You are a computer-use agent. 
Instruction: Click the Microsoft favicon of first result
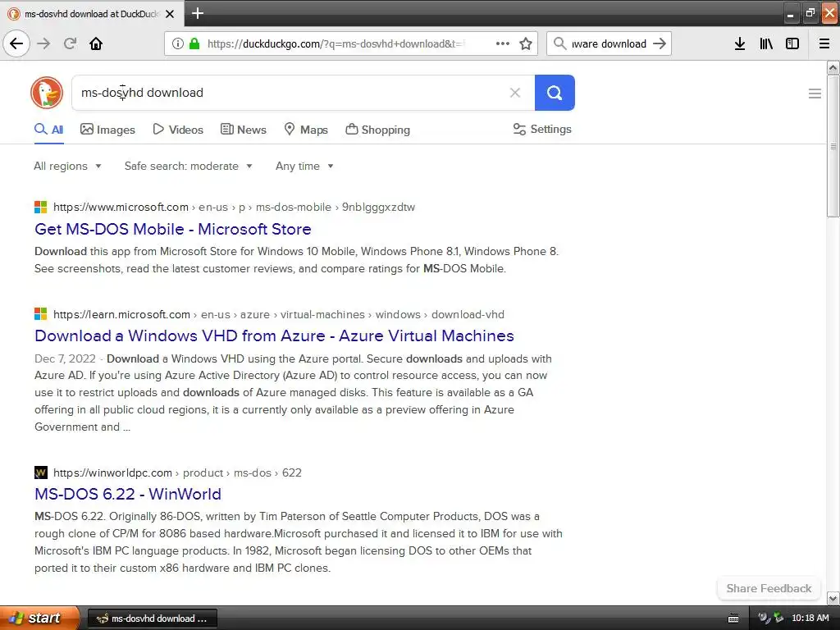pyautogui.click(x=41, y=207)
